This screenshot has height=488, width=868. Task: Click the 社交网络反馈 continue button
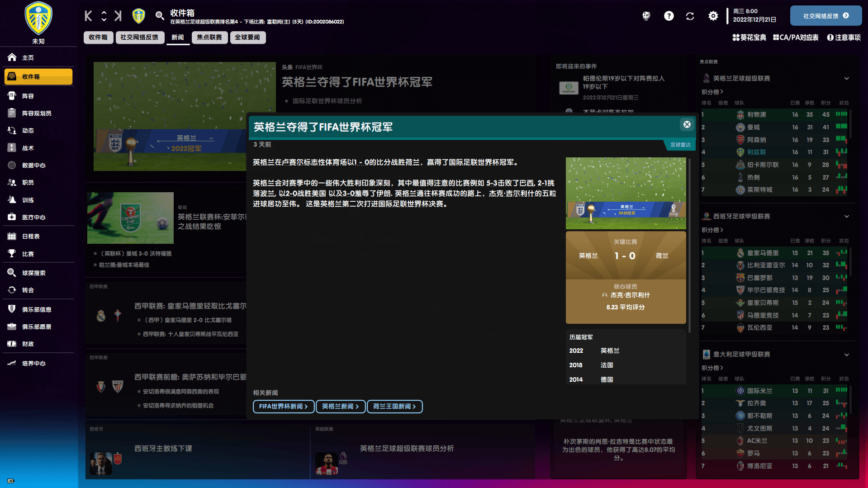(825, 16)
